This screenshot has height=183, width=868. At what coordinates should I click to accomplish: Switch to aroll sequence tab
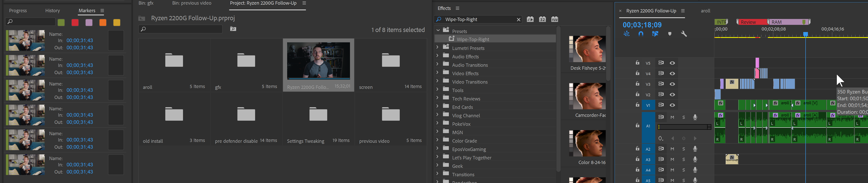705,11
